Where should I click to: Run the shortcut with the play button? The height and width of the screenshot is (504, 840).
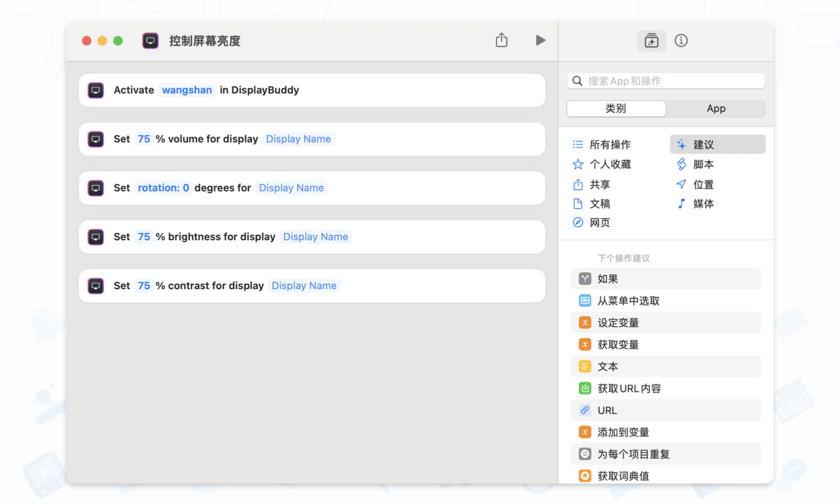pyautogui.click(x=540, y=40)
